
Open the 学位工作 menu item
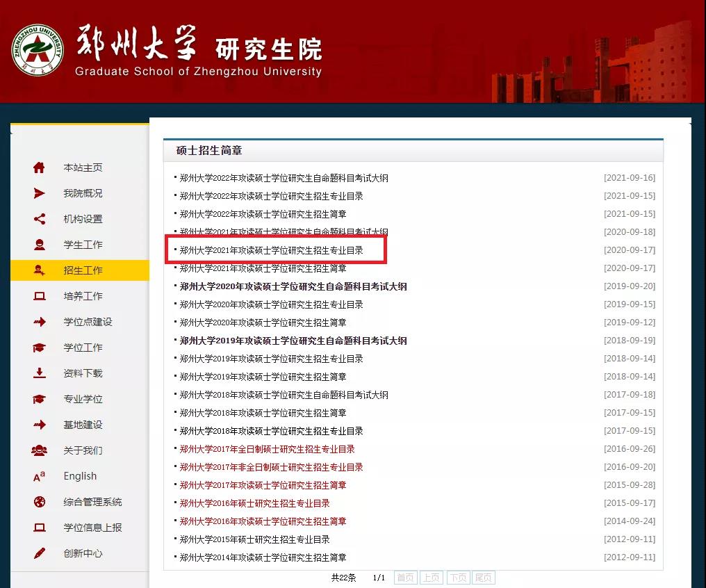point(83,348)
